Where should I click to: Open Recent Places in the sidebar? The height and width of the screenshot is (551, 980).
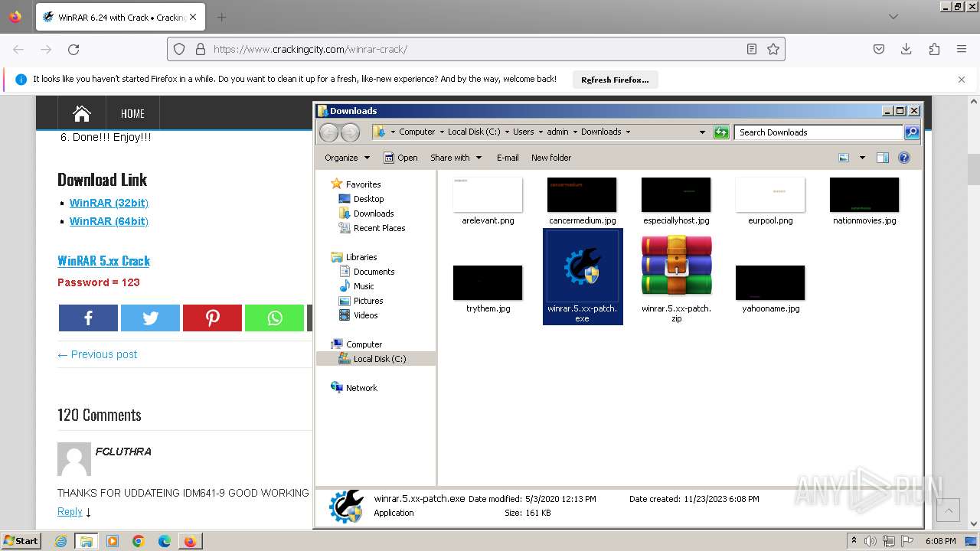(x=379, y=228)
